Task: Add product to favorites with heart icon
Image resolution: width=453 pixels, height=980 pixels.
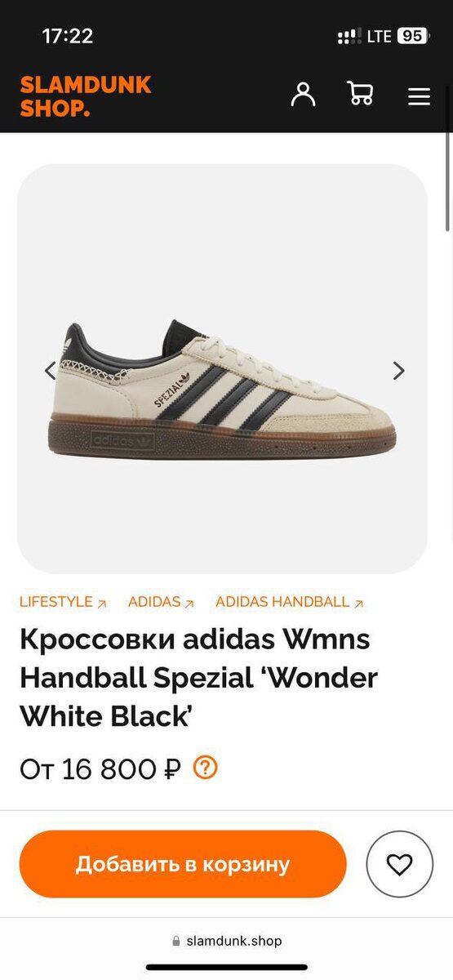Action: tap(399, 864)
